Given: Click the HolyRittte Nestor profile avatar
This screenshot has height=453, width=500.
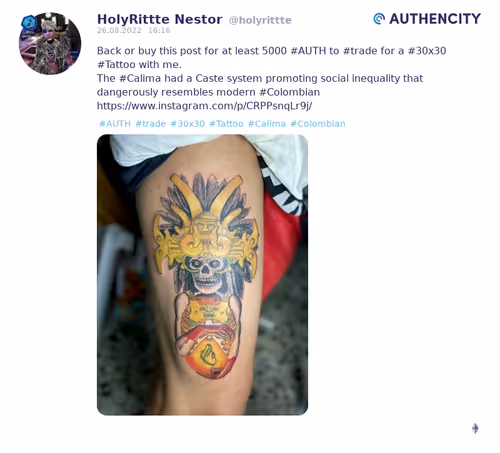Looking at the screenshot, I should pos(50,44).
